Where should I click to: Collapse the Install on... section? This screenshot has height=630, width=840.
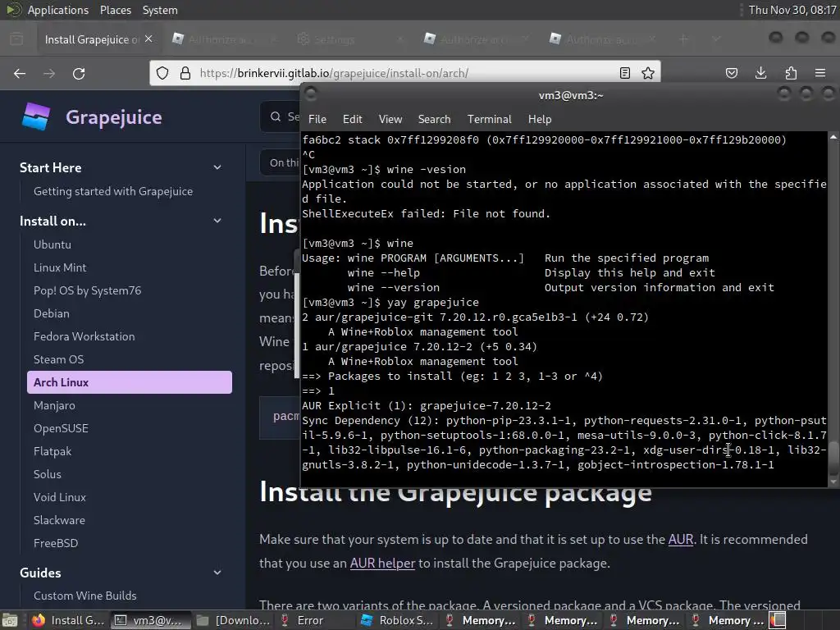tap(217, 221)
